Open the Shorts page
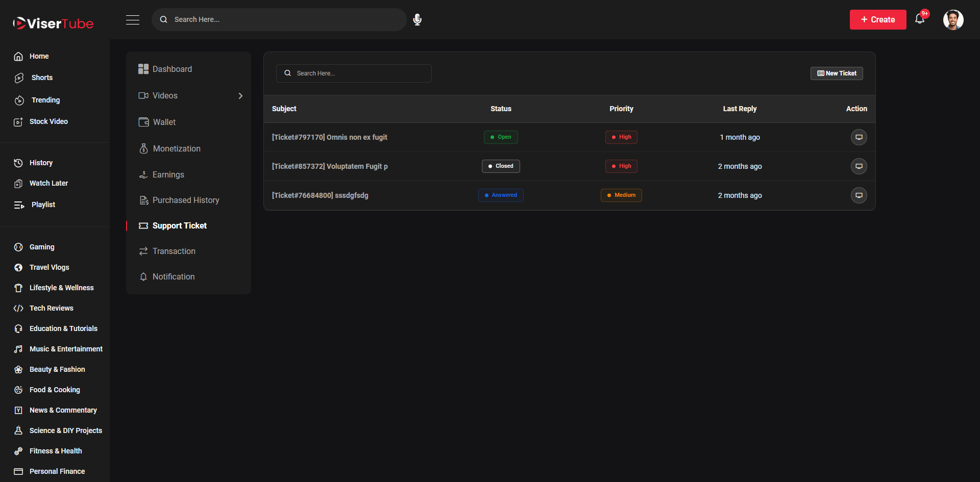The image size is (980, 482). click(42, 78)
